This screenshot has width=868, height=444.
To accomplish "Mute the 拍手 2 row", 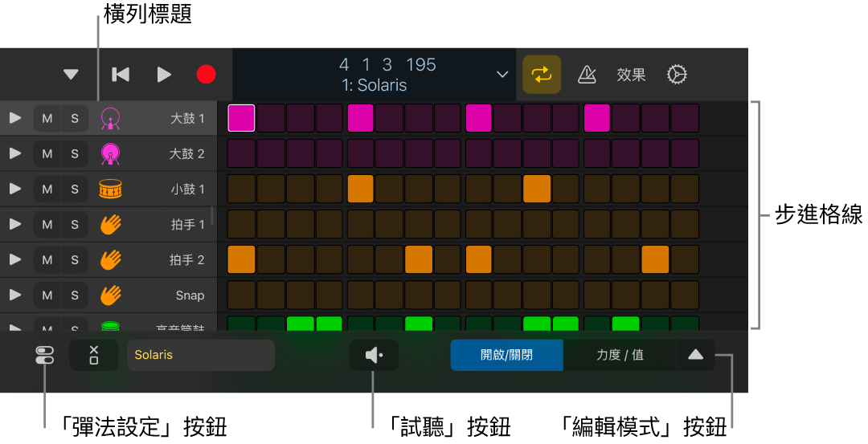I will click(x=47, y=260).
